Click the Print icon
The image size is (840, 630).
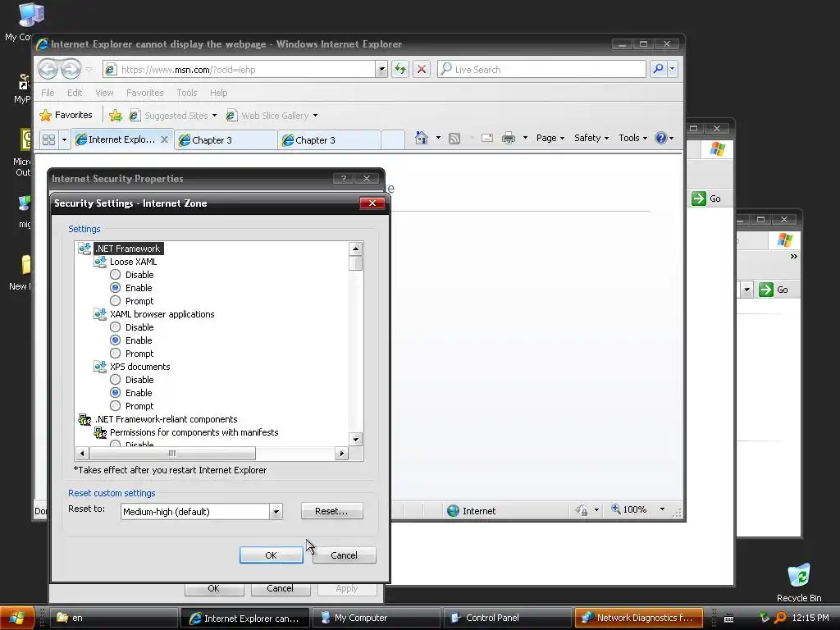pyautogui.click(x=509, y=138)
